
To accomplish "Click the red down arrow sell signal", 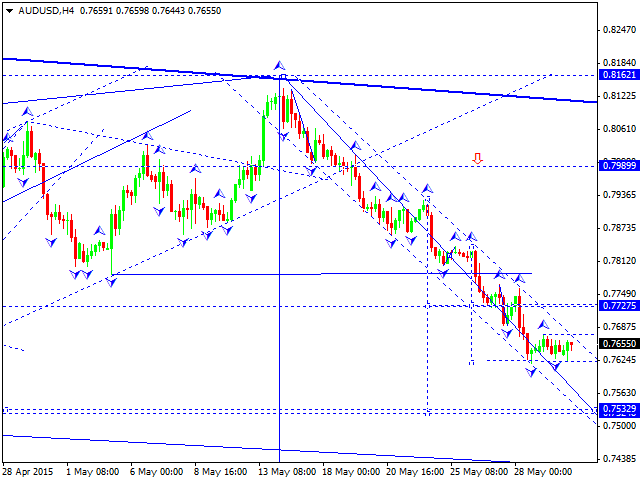I will tap(478, 158).
